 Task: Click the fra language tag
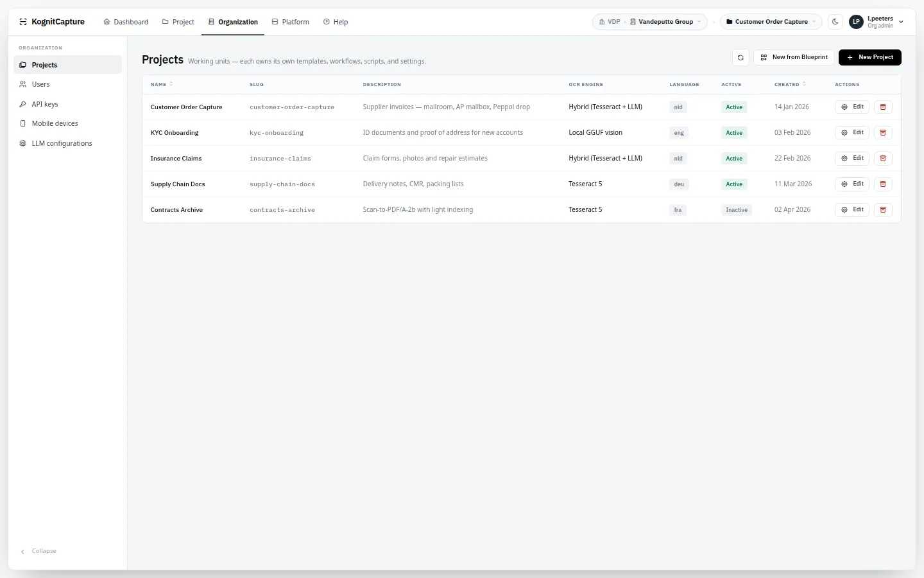[x=678, y=210]
